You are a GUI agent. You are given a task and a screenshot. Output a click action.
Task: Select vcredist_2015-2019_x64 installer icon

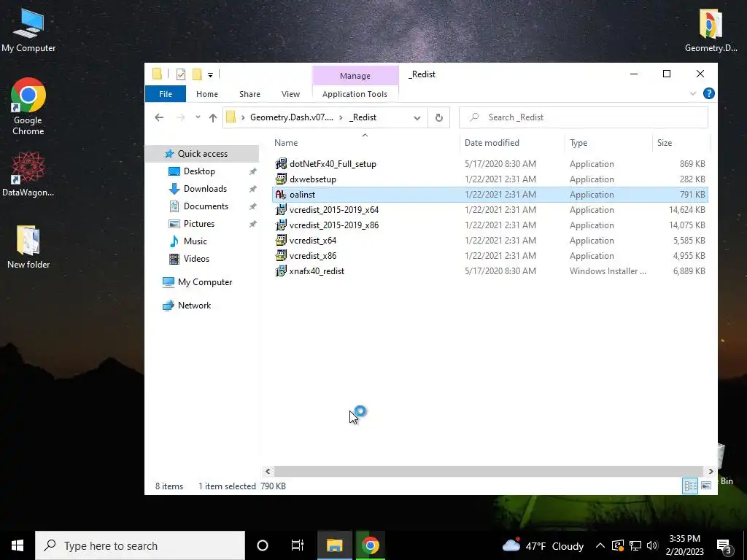(281, 209)
